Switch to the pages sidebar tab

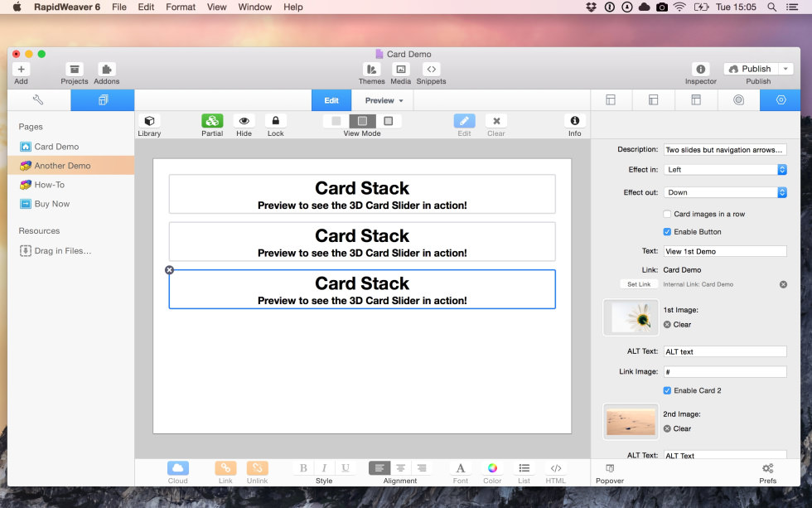pyautogui.click(x=103, y=100)
